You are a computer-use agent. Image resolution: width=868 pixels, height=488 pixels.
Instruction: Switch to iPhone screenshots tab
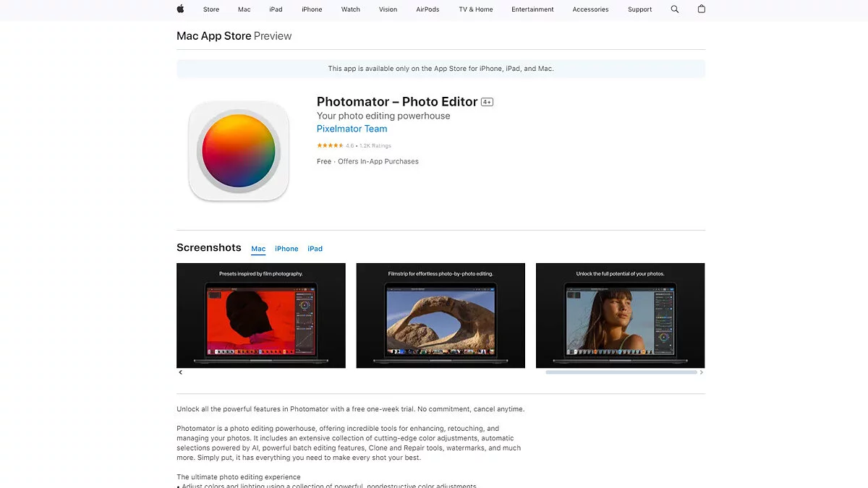pyautogui.click(x=286, y=249)
